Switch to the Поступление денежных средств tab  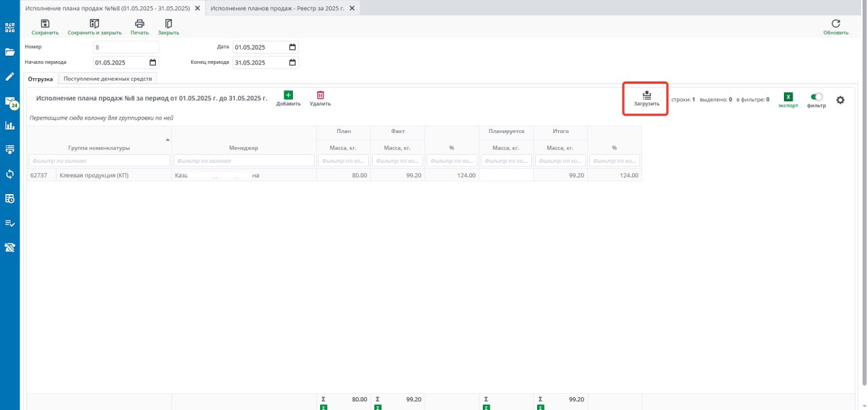pyautogui.click(x=108, y=79)
